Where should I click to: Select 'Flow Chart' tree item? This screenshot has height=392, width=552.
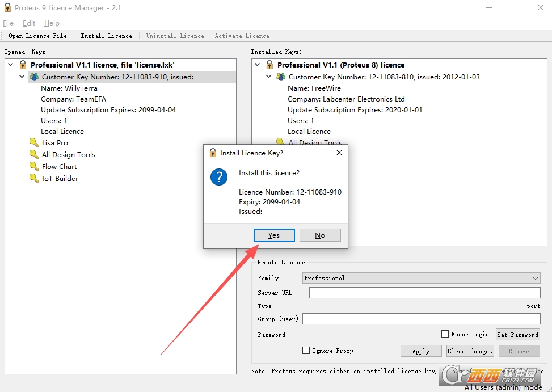[x=59, y=167]
